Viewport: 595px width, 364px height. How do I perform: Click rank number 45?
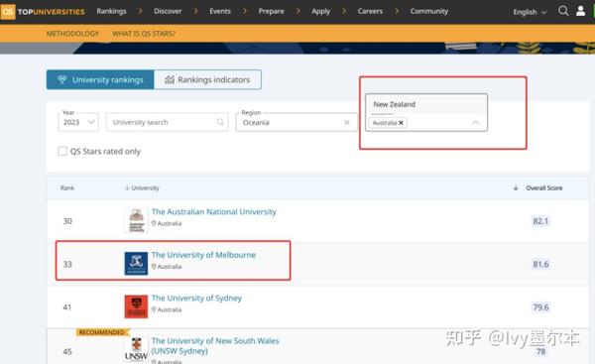coord(67,351)
